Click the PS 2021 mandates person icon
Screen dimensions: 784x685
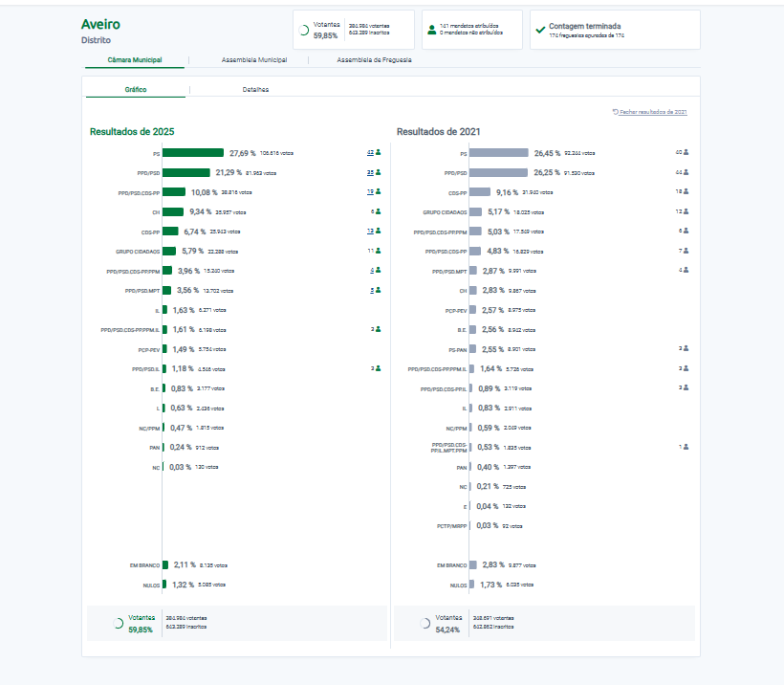(x=686, y=153)
